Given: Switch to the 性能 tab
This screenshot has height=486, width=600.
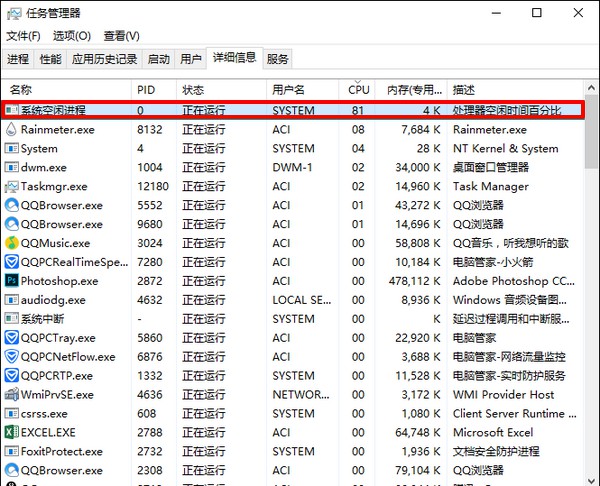Looking at the screenshot, I should [x=50, y=59].
